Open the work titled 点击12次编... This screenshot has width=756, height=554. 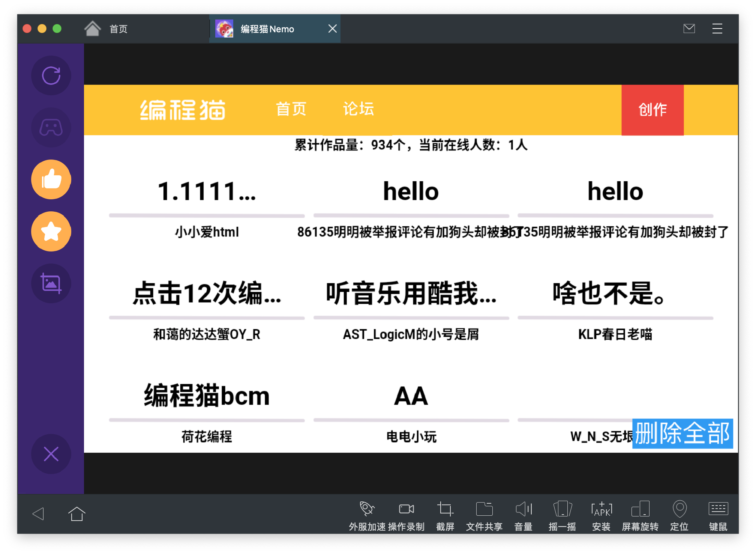[207, 294]
